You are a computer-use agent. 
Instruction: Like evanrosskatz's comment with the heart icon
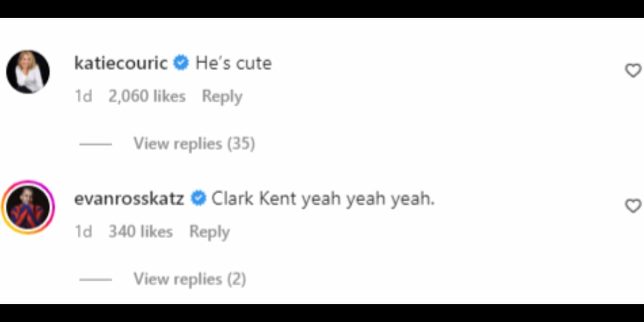634,206
